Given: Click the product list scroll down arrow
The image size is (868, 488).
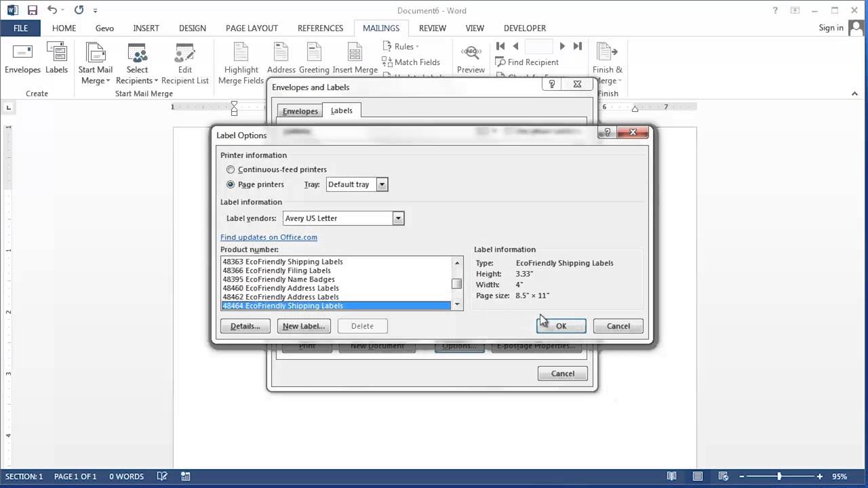Looking at the screenshot, I should [458, 305].
